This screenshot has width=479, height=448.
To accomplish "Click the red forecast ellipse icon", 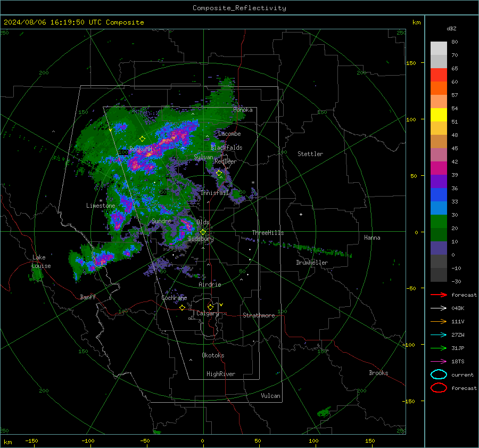I will pos(439,388).
